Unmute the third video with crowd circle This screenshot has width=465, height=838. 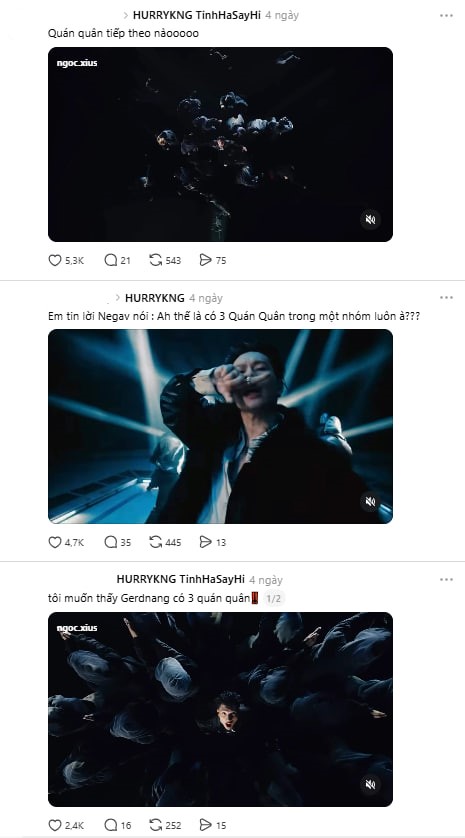pyautogui.click(x=370, y=784)
